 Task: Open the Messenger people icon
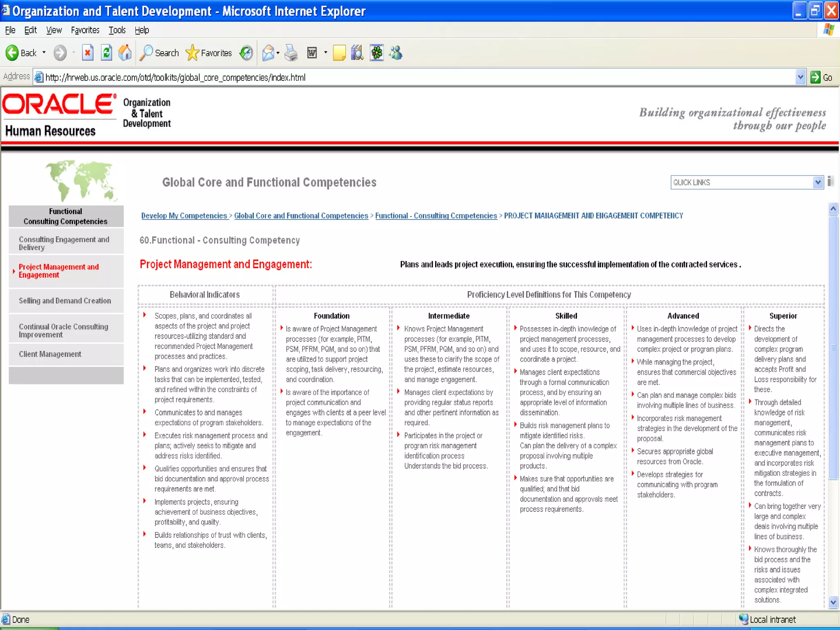pos(396,53)
